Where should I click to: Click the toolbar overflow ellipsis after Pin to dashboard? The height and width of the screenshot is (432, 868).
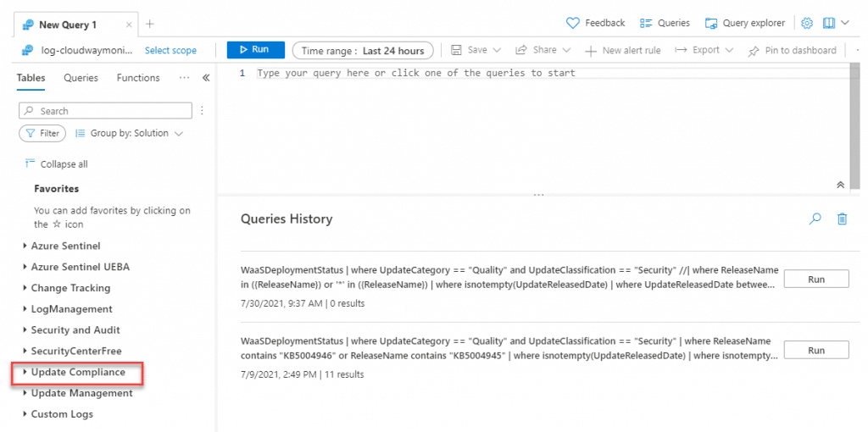(x=857, y=50)
